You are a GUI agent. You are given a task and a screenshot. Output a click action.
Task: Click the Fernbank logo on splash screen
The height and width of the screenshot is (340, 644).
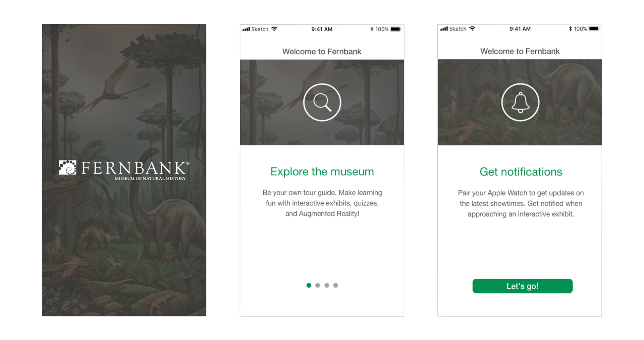(x=124, y=171)
